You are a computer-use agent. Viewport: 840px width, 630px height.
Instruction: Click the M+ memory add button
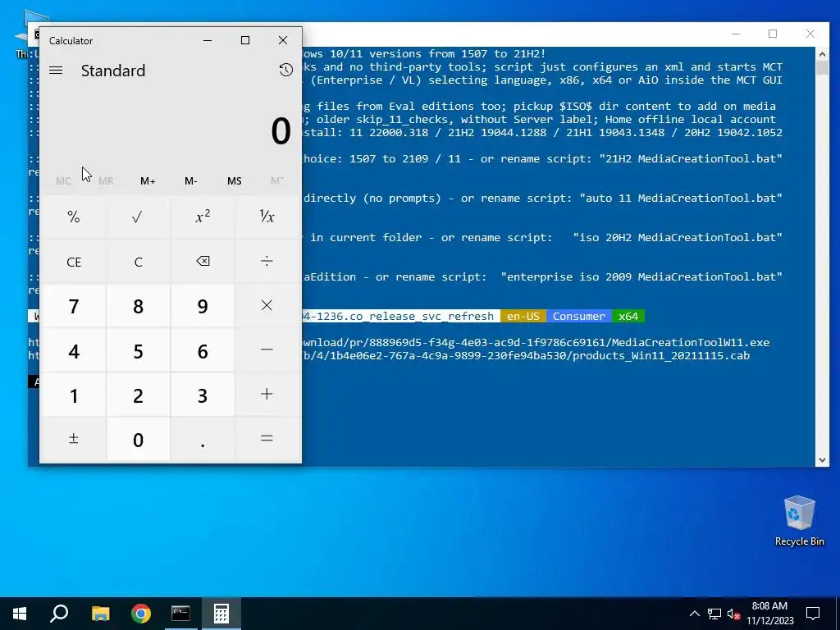tap(148, 181)
